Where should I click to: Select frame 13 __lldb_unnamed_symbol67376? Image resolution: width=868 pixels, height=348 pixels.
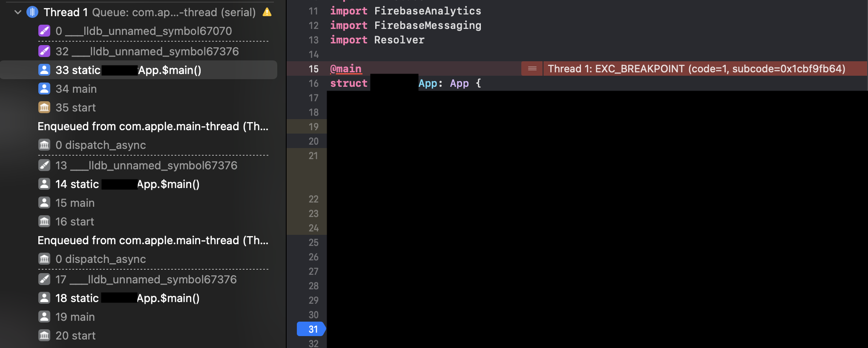[x=146, y=165]
